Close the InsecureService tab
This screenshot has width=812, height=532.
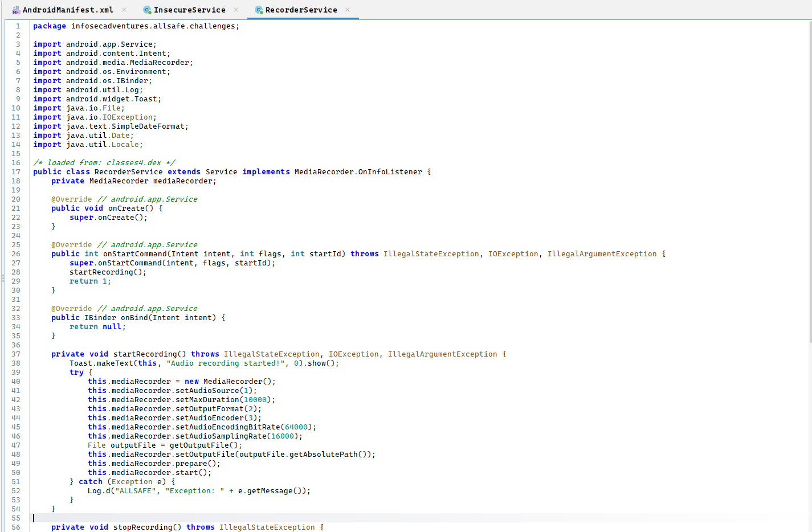[x=236, y=10]
